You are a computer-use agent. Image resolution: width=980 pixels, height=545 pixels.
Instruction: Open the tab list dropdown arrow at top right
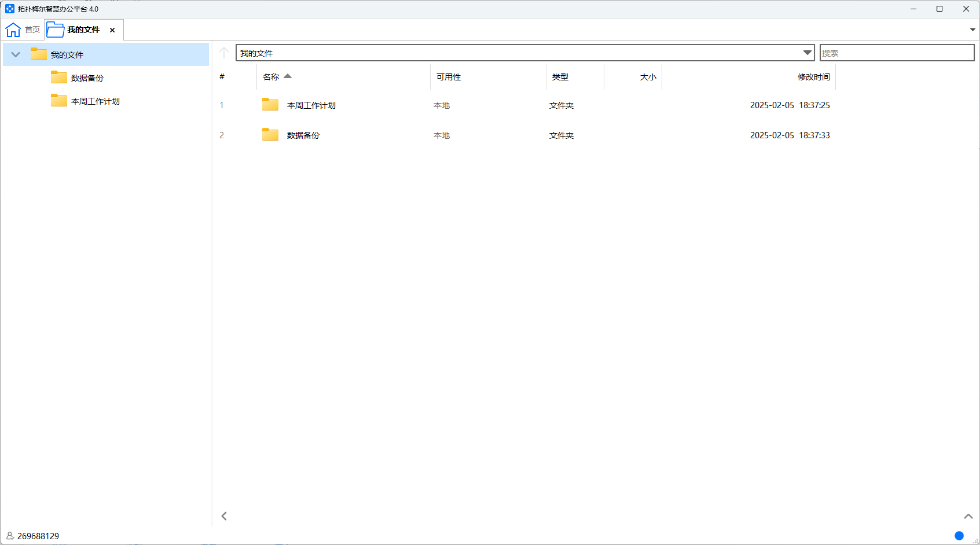tap(972, 30)
